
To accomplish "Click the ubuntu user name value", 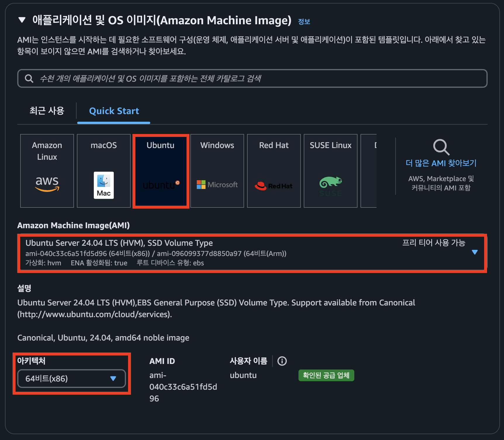I will 243,375.
